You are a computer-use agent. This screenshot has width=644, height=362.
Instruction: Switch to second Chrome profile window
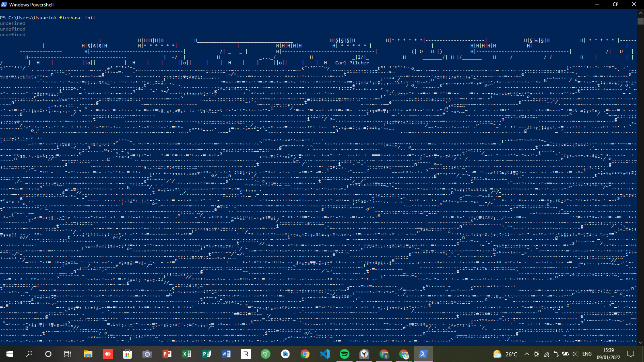point(404,354)
